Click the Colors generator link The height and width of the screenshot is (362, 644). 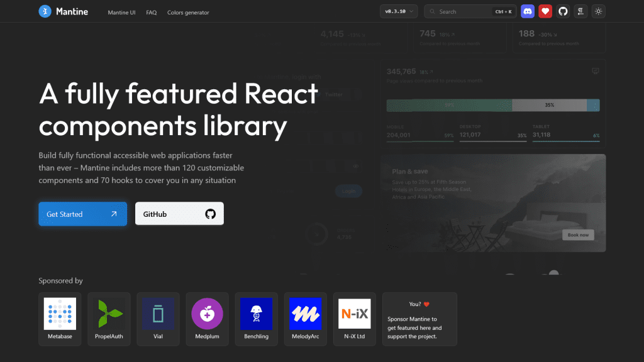pyautogui.click(x=187, y=12)
